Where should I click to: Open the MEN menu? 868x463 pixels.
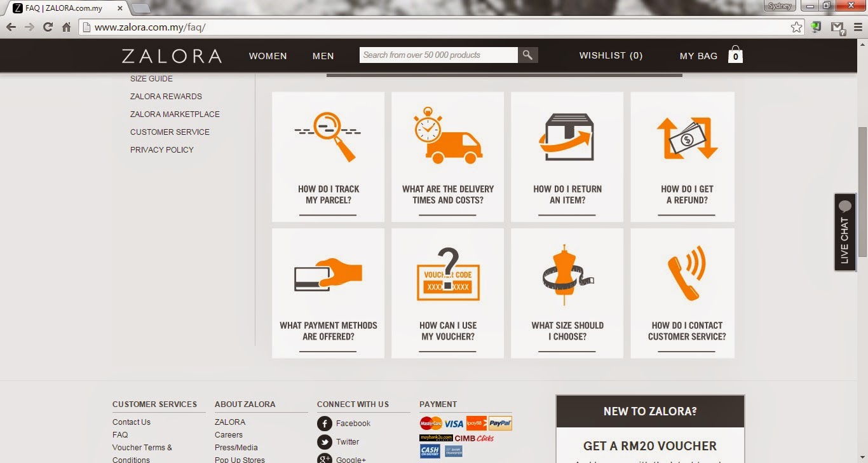323,56
